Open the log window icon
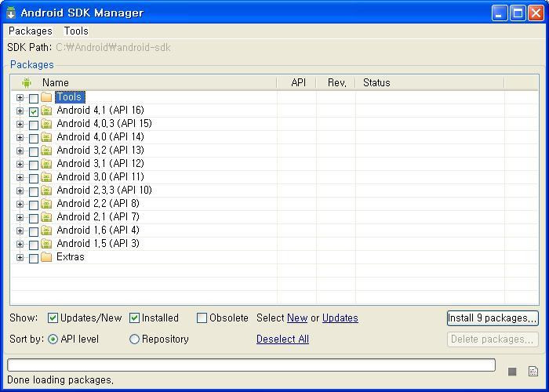 [533, 372]
